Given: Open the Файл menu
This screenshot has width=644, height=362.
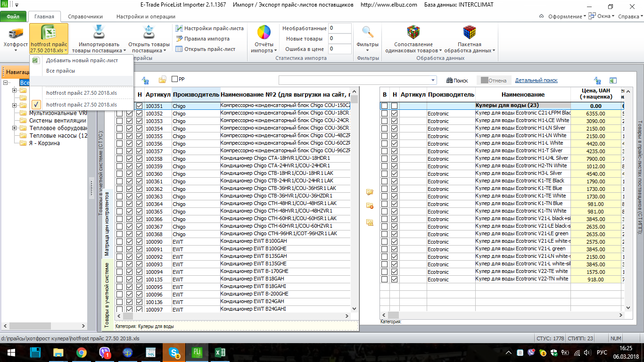Looking at the screenshot, I should point(13,17).
